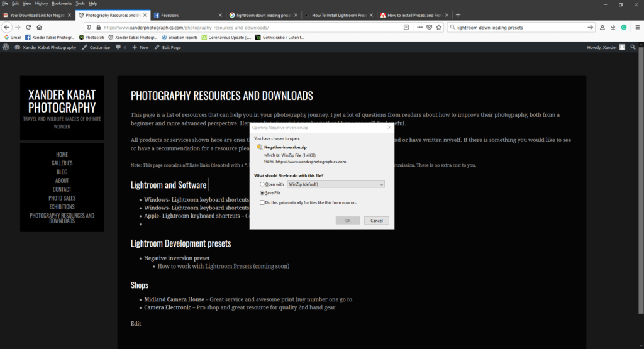Switch to the Facebook tab
Screen dimensions: 644x349
187,15
